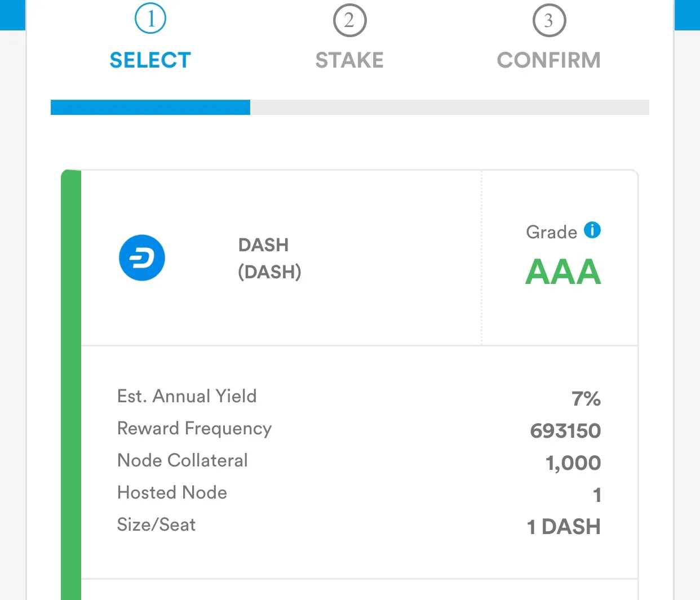Click the Hosted Node label
Viewport: 700px width, 600px height.
pyautogui.click(x=172, y=492)
